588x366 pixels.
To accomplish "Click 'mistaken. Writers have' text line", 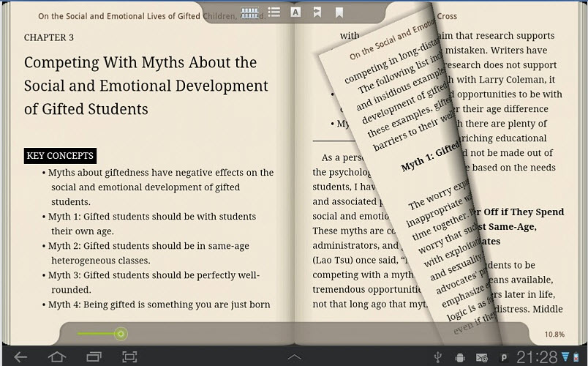I will click(x=496, y=51).
